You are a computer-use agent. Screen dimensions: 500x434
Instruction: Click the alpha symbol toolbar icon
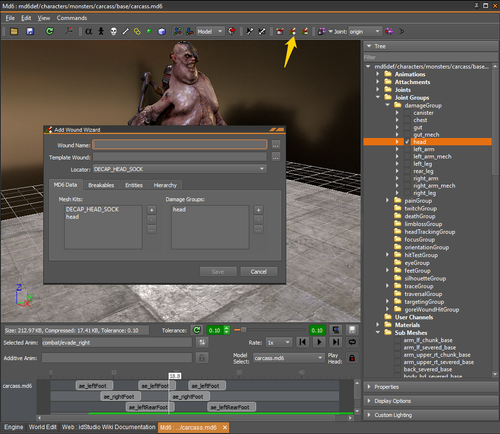click(x=88, y=31)
